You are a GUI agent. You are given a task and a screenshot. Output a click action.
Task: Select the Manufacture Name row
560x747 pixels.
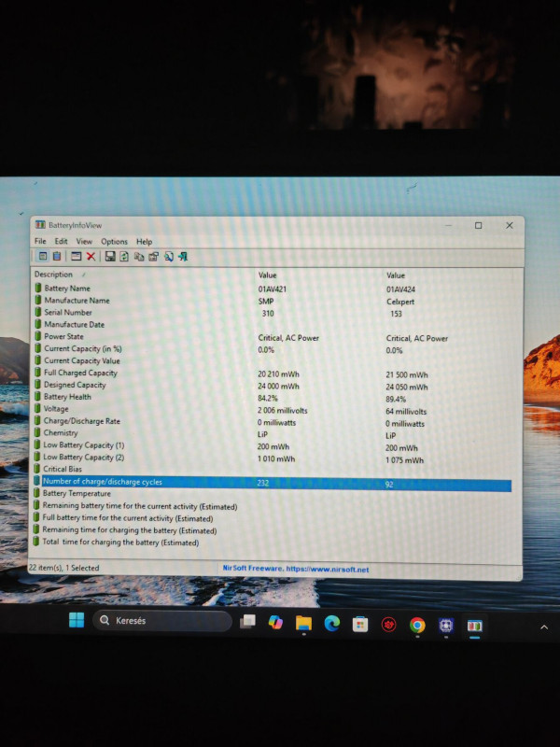tap(273, 301)
